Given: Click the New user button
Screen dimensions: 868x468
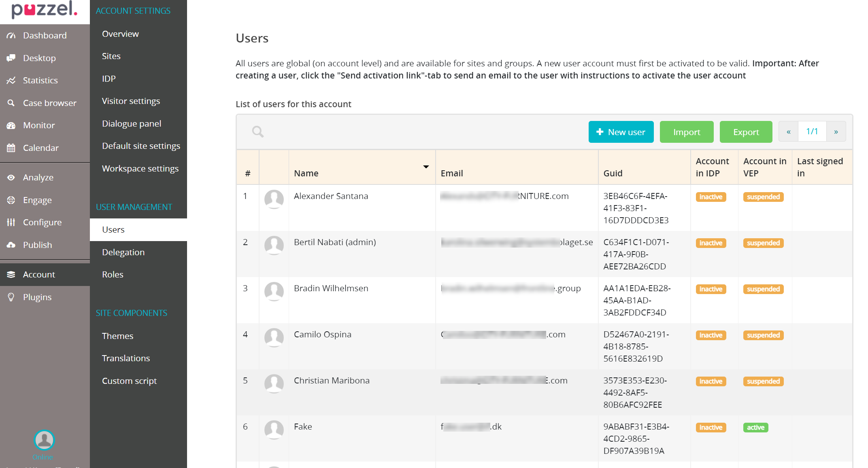Looking at the screenshot, I should 621,132.
